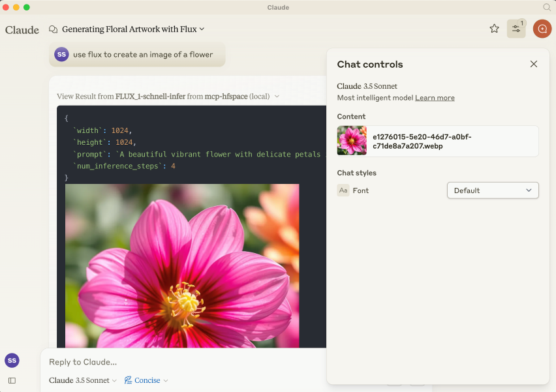Start a new chat with the orange icon
Viewport: 556px width, 392px height.
click(x=542, y=29)
